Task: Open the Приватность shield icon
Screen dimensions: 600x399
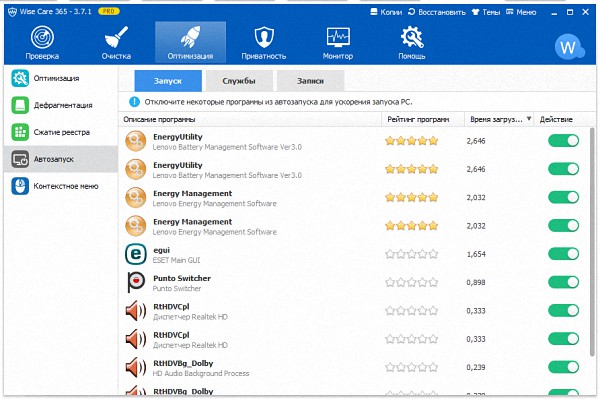Action: click(264, 37)
